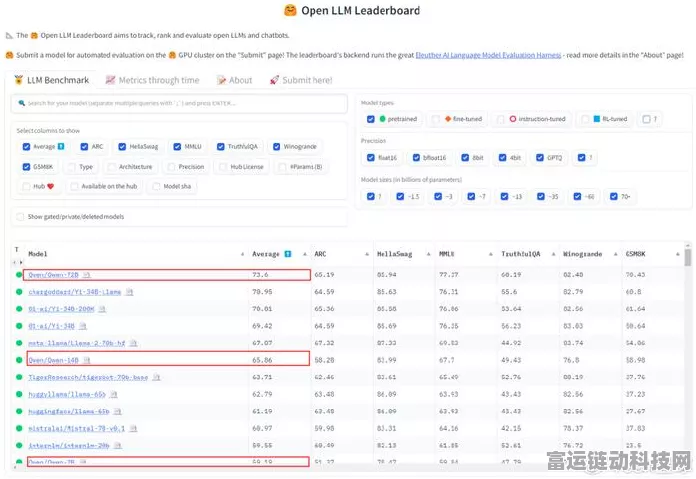Image resolution: width=696 pixels, height=479 pixels.
Task: Click the orange diamond icon on fine-tuned option
Action: (448, 119)
